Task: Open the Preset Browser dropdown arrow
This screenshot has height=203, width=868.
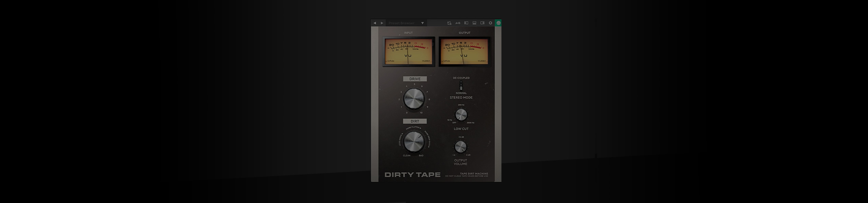Action: click(x=422, y=23)
